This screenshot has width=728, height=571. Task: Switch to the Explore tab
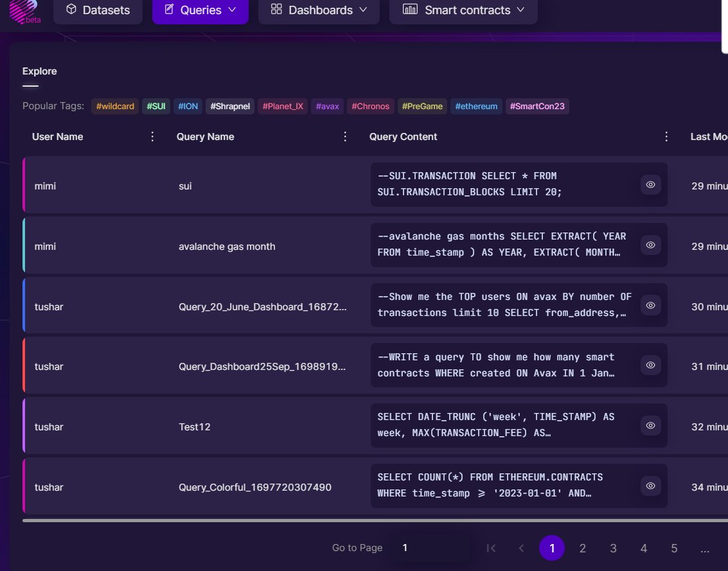pyautogui.click(x=39, y=71)
